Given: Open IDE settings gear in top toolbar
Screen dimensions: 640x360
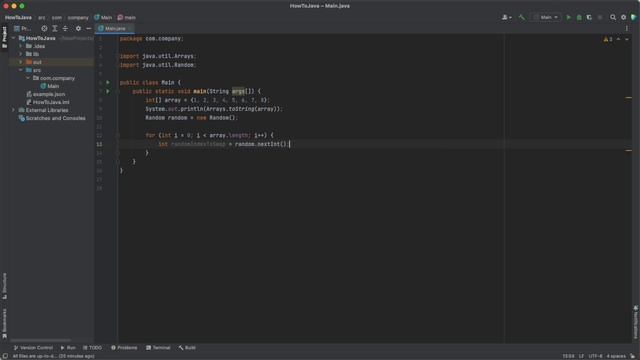Looking at the screenshot, I should (x=623, y=18).
